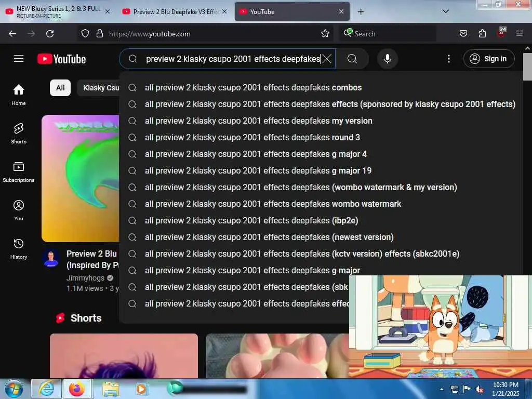532x399 pixels.
Task: Reload the page in Firefox
Action: [x=50, y=34]
